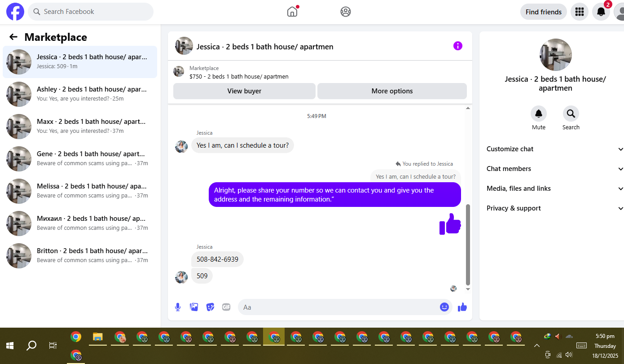Screen dimensions: 624x364
Task: Click the Search Facebook field
Action: tap(91, 12)
